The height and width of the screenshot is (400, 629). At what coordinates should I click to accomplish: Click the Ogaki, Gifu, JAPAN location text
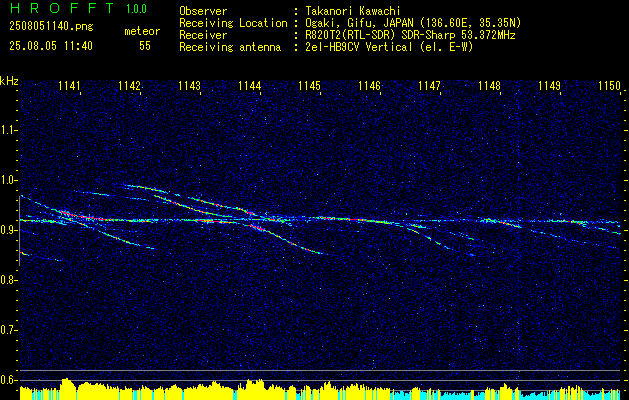pos(413,23)
